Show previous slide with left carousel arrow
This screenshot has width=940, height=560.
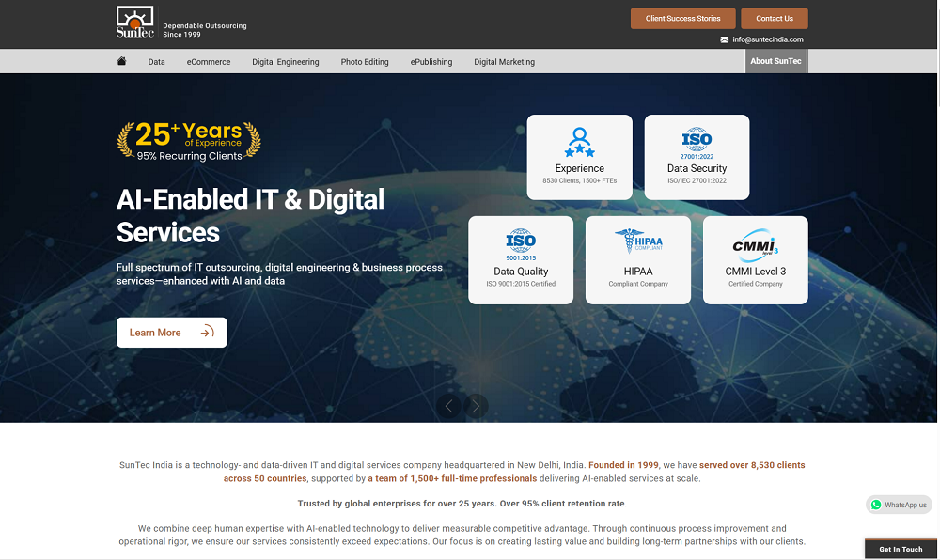[x=449, y=406]
